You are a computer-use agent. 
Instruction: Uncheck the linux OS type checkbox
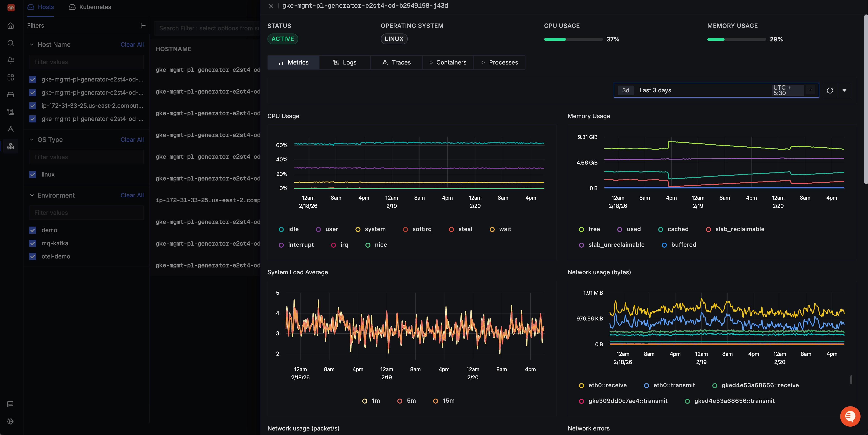(x=32, y=174)
